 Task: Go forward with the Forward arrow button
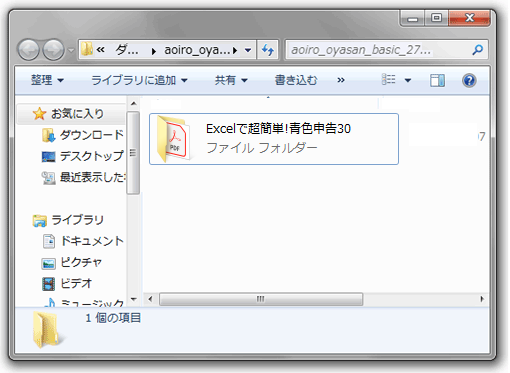54,50
